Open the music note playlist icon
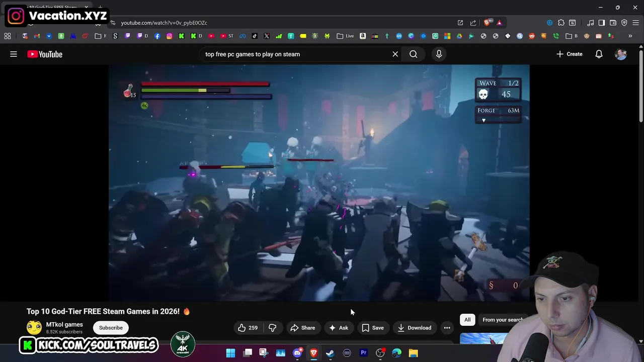The image size is (644, 362). [590, 23]
